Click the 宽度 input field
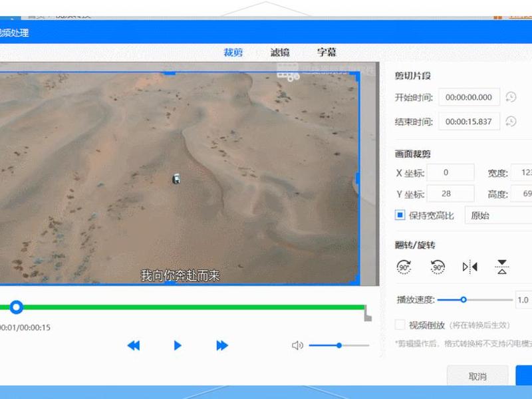This screenshot has height=399, width=532. pos(522,173)
